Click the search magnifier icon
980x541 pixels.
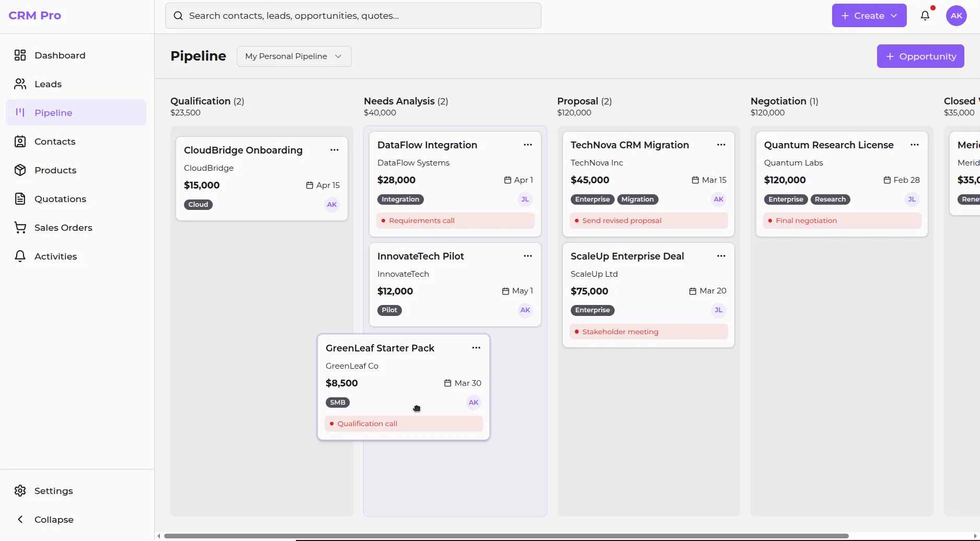178,15
